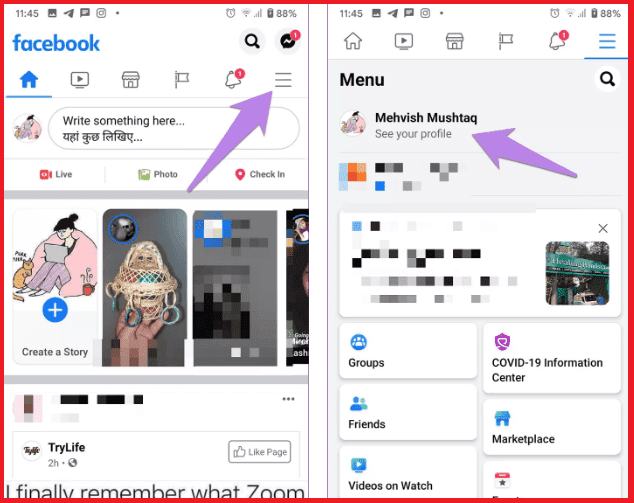Viewport: 634px width, 503px height.
Task: Tap Instagram icon in left status bar
Action: (x=101, y=13)
